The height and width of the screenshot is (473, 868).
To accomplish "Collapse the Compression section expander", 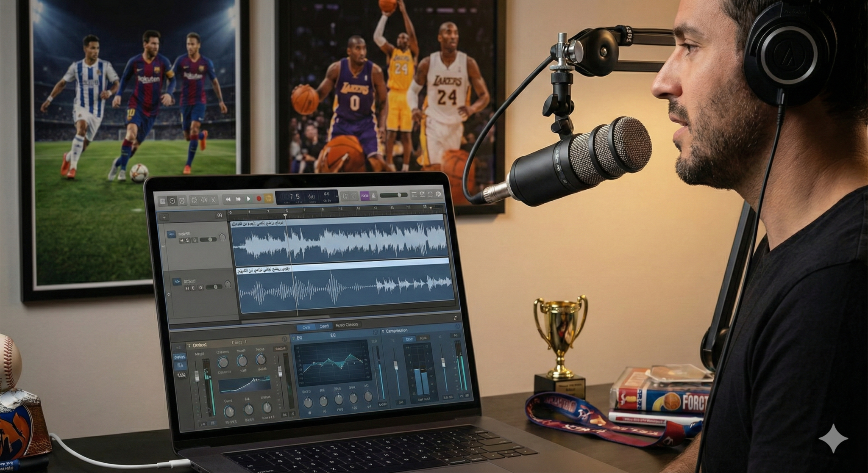I will 383,331.
